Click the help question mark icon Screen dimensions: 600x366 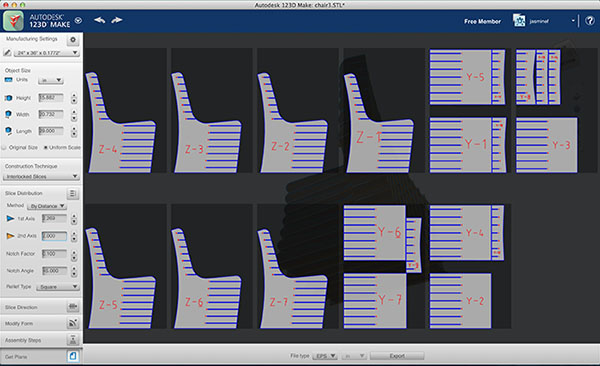point(590,21)
